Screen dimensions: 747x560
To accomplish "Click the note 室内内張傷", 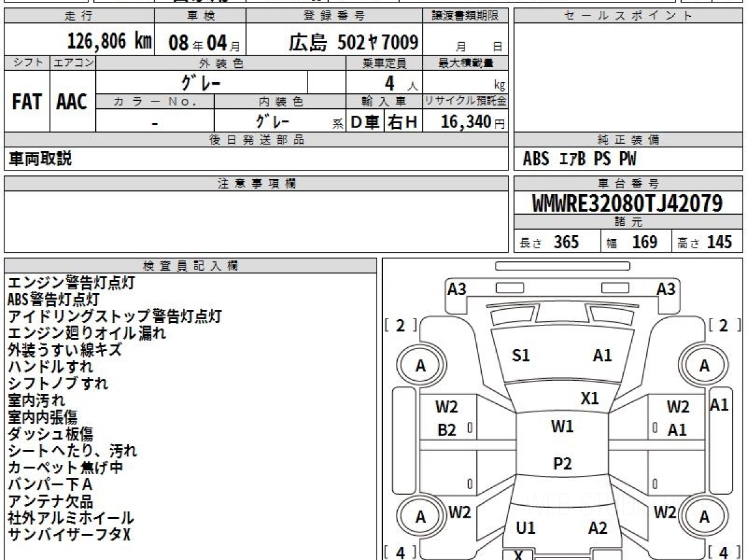I will click(42, 417).
